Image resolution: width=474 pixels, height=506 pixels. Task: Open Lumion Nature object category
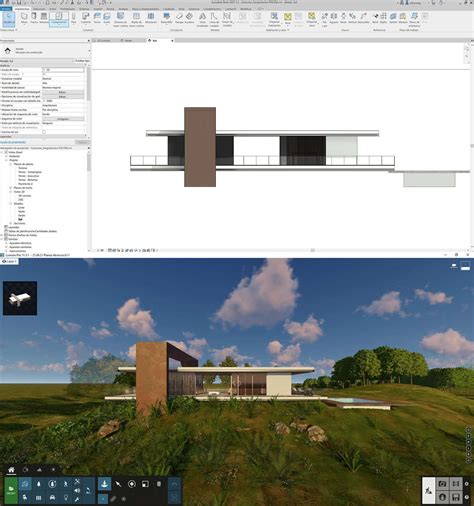click(x=39, y=484)
